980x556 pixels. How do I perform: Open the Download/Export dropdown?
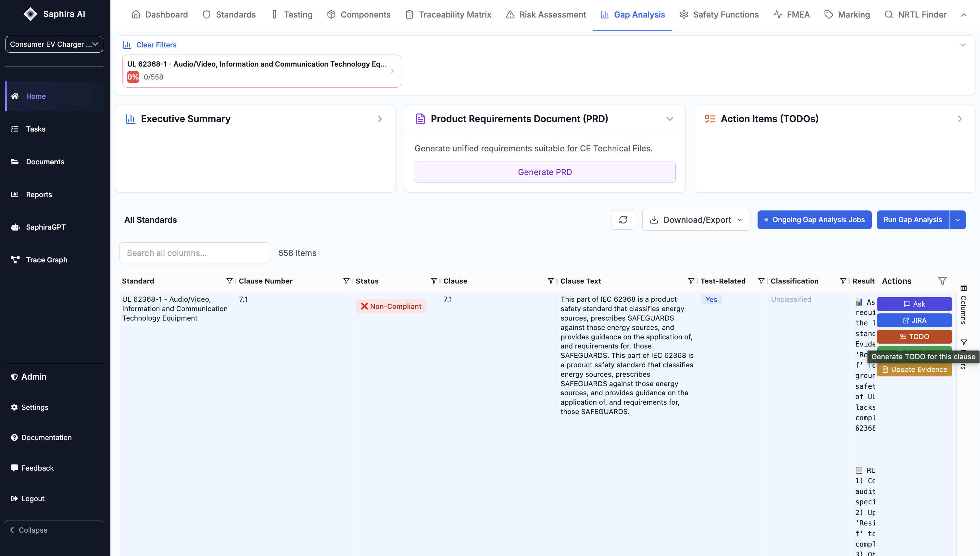696,220
